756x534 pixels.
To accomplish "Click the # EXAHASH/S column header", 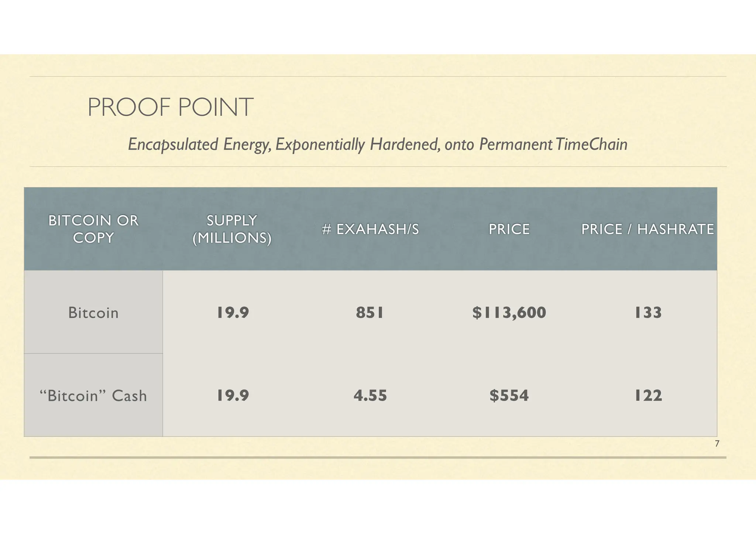I will [370, 229].
